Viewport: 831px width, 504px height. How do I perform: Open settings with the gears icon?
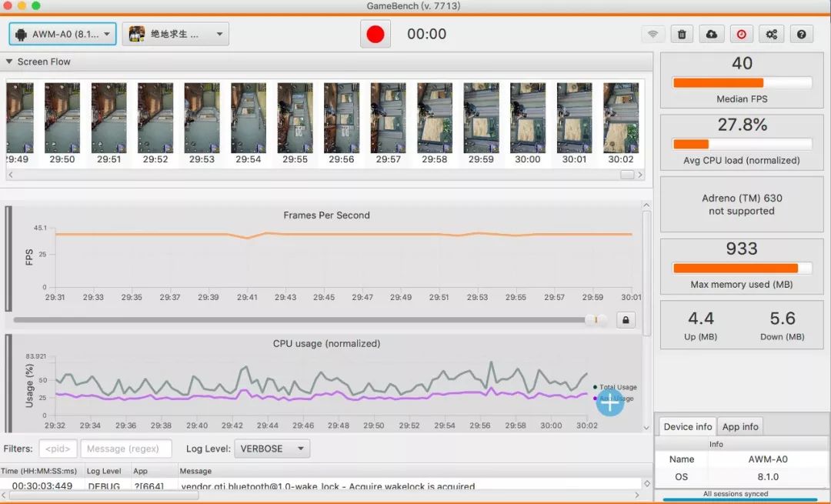pyautogui.click(x=771, y=34)
